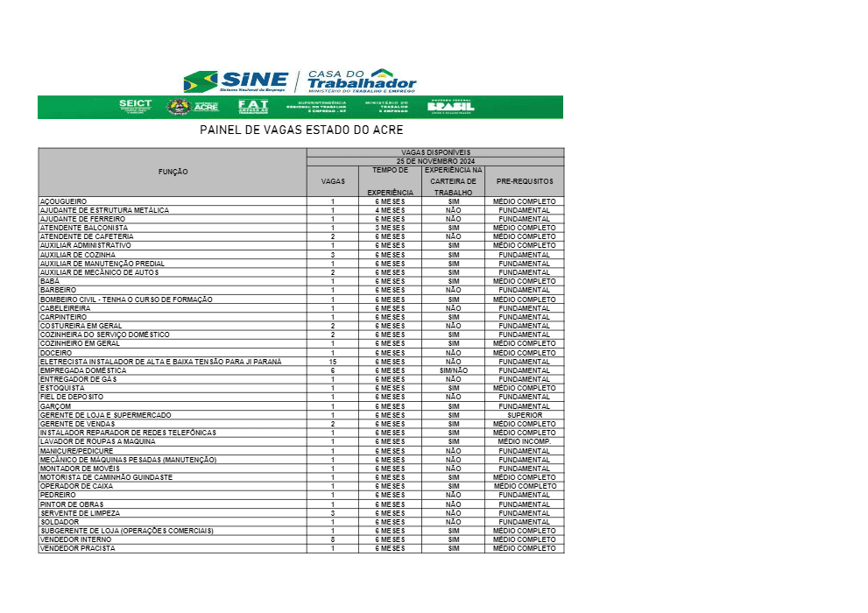868x613 pixels.
Task: Click the 'VAGAS DISPONÍVEIS' header cell
Action: [435, 152]
